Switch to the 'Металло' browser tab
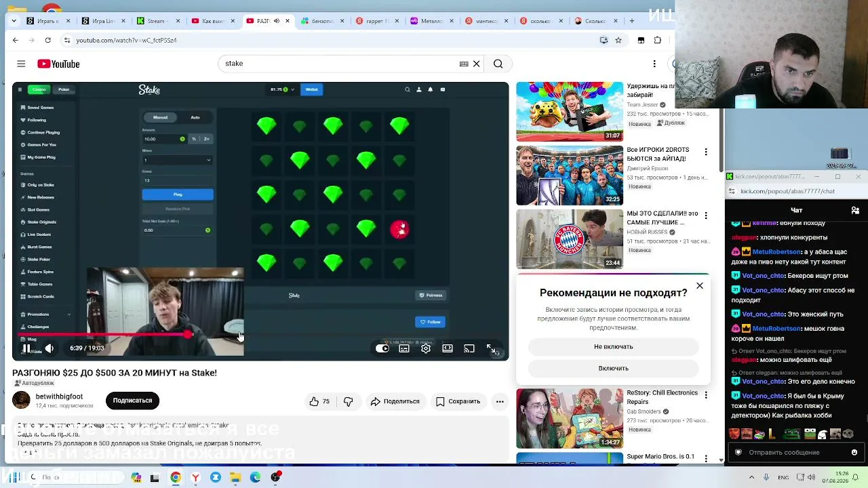The height and width of the screenshot is (488, 868). coord(431,21)
